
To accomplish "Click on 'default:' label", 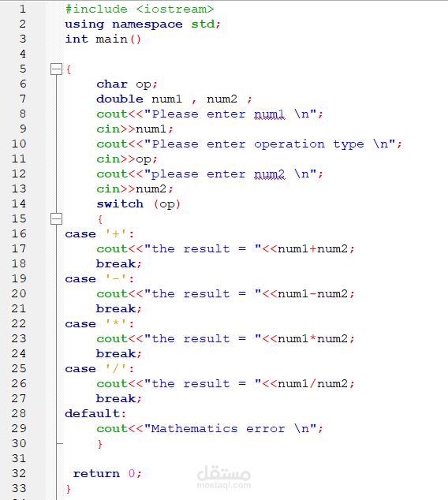I will (x=95, y=414).
